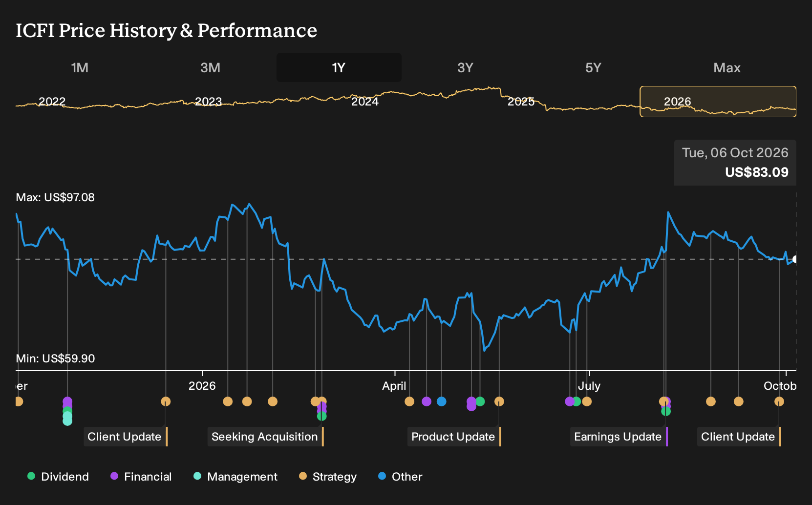Open the Client Update label near October
Viewport: 812px width, 505px height.
tap(739, 437)
